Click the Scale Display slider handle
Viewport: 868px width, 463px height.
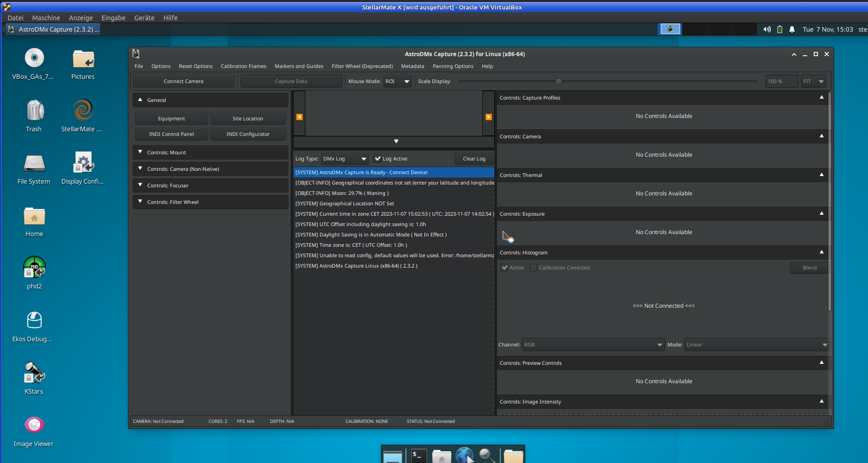(x=558, y=81)
